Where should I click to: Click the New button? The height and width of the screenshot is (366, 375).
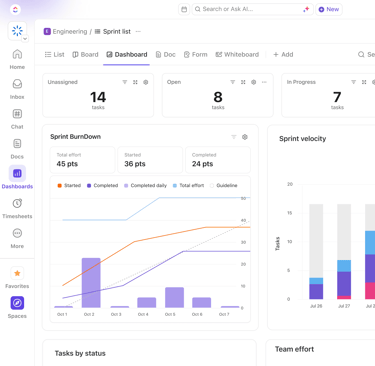(x=329, y=9)
